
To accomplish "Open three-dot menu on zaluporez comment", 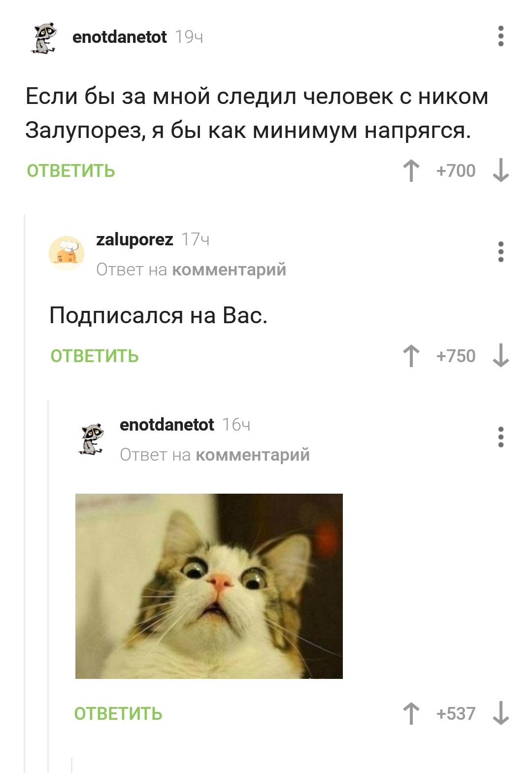I will point(500,251).
